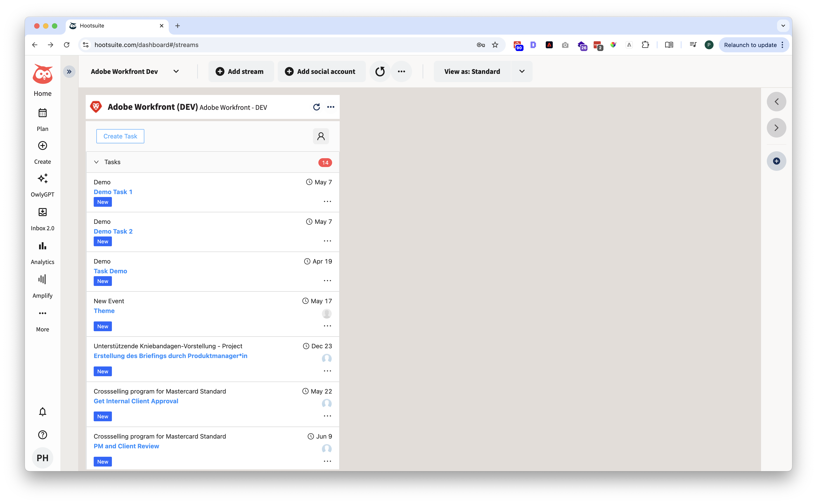This screenshot has width=817, height=504.
Task: Open the Adobe Workfront Dev board dropdown
Action: pos(135,71)
